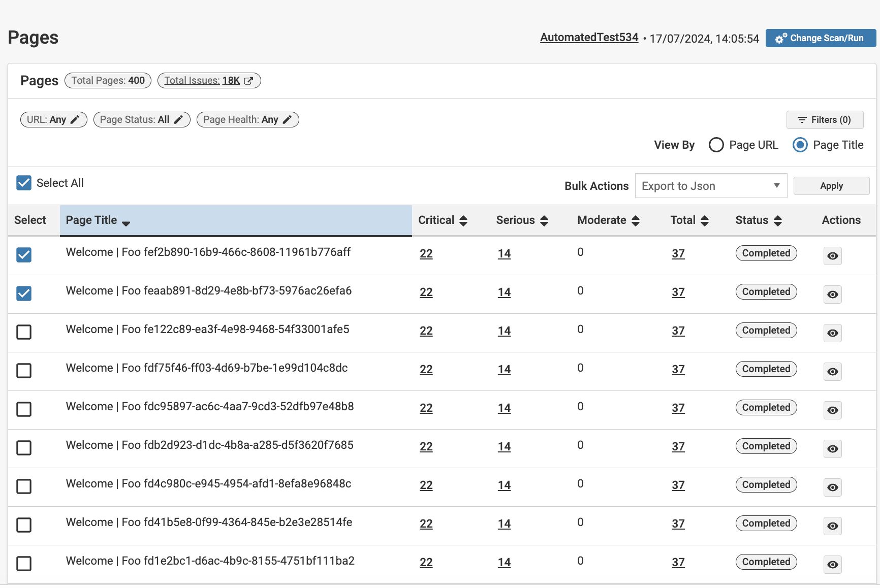The height and width of the screenshot is (588, 880).
Task: Click the Apply bulk action button
Action: click(x=831, y=186)
